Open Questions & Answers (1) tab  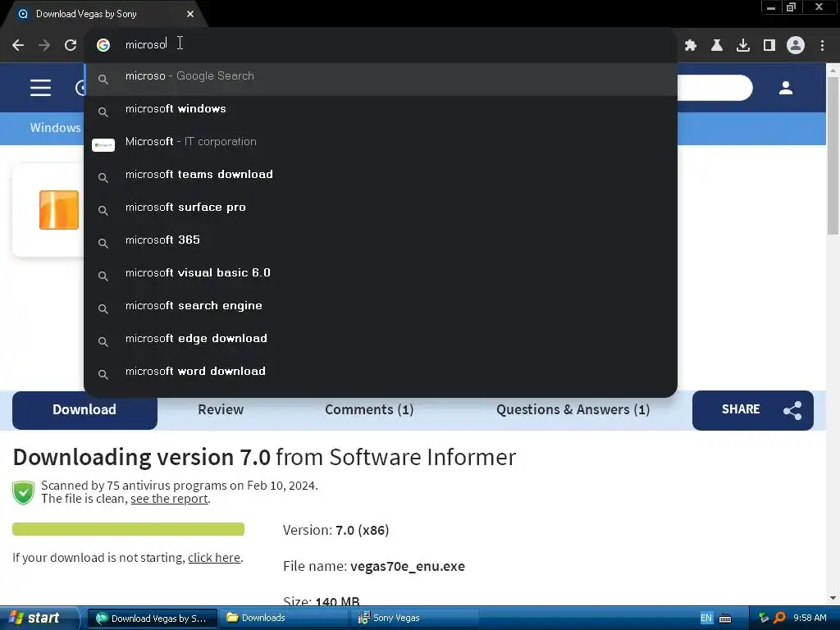pos(573,410)
